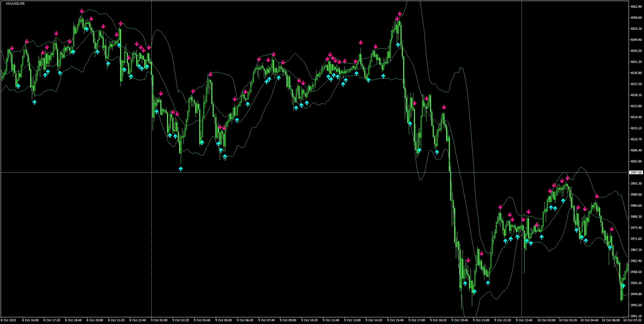Click the time label 8 Oct 2025
Viewport: 644px width, 324px height.
click(x=8, y=320)
